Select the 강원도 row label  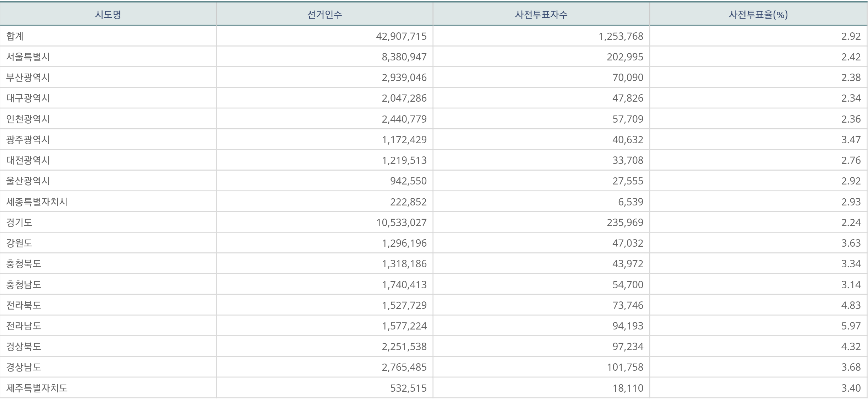coord(19,243)
